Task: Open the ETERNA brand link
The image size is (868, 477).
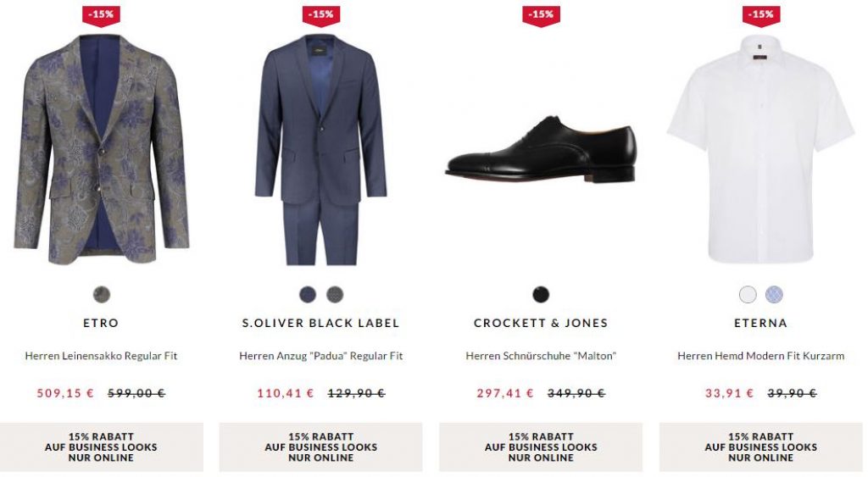Action: (760, 323)
